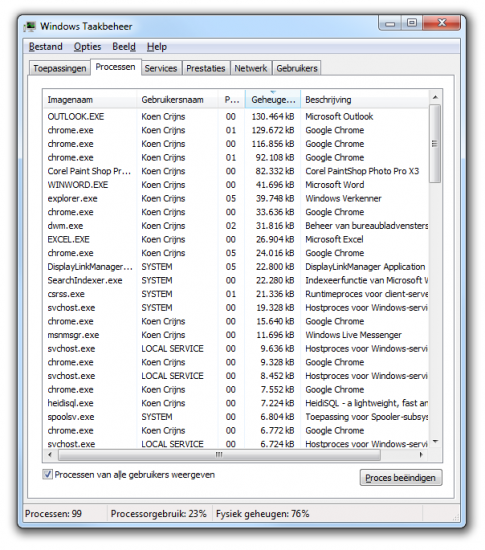Click the horizontal scrollbar thumb

point(220,455)
